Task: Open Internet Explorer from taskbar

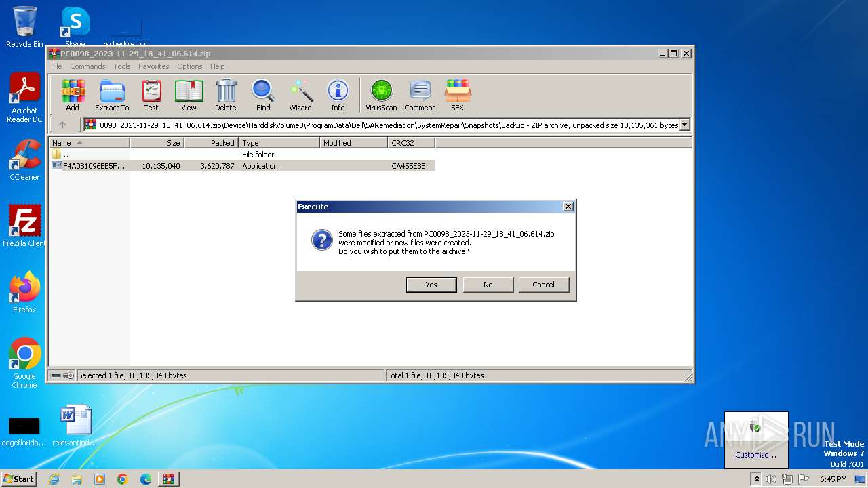Action: pos(54,479)
